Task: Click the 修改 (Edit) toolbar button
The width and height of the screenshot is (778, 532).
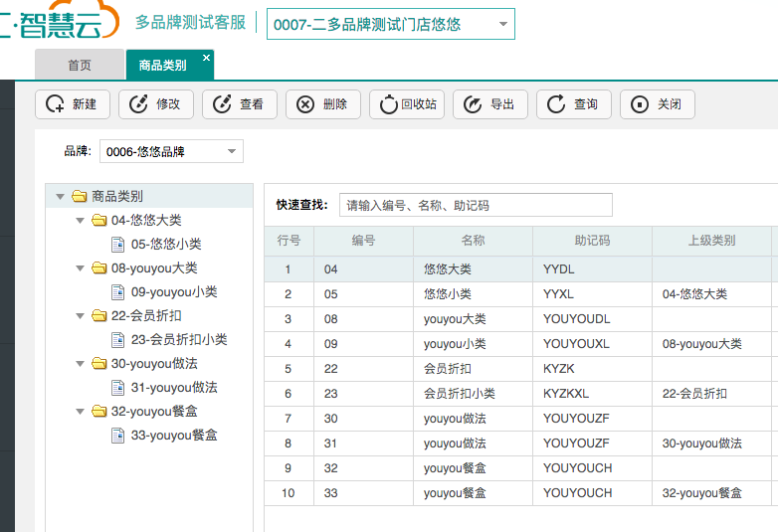Action: pyautogui.click(x=156, y=104)
